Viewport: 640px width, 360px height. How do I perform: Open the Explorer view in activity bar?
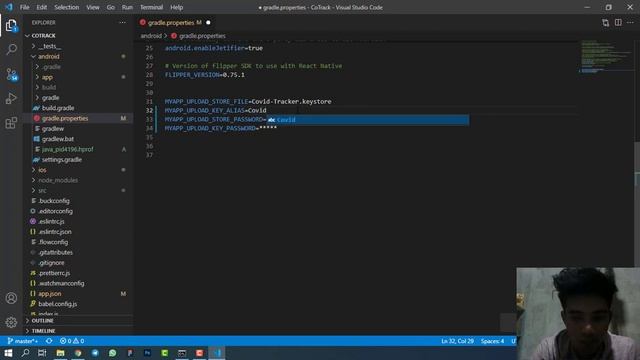[11, 26]
